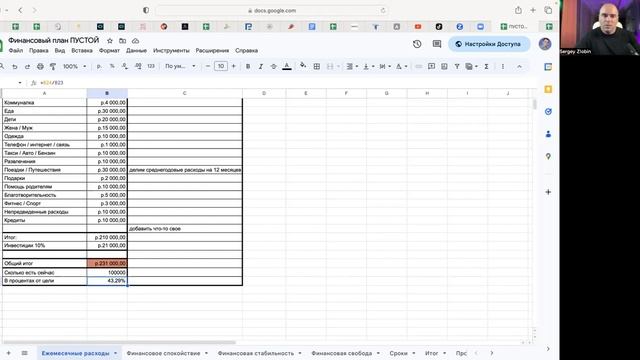Activate the paint format tool
This screenshot has width=640, height=360.
(x=53, y=67)
